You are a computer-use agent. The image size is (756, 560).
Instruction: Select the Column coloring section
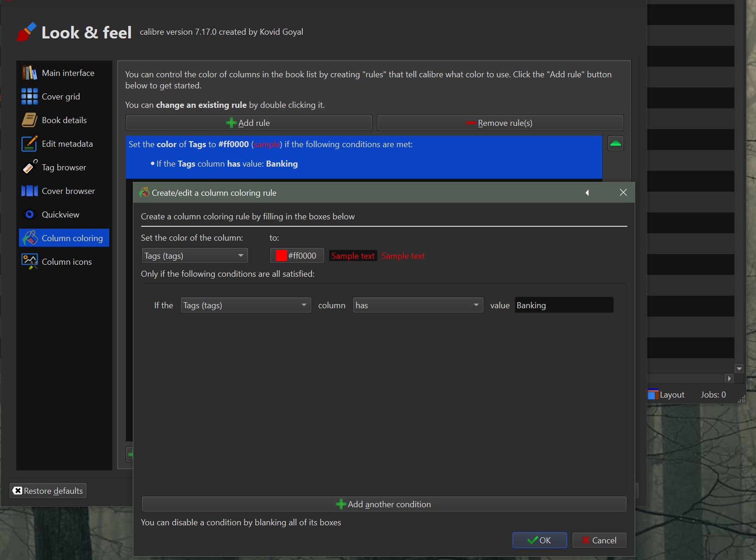coord(64,238)
